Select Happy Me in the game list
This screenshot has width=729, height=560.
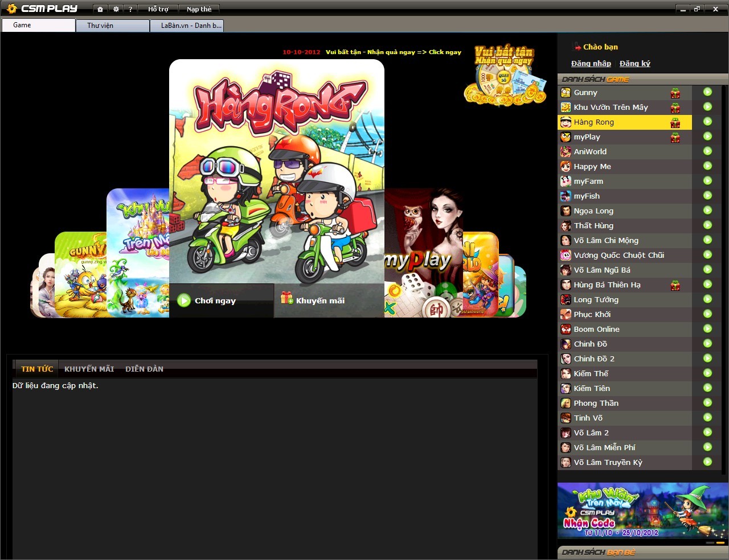[625, 166]
